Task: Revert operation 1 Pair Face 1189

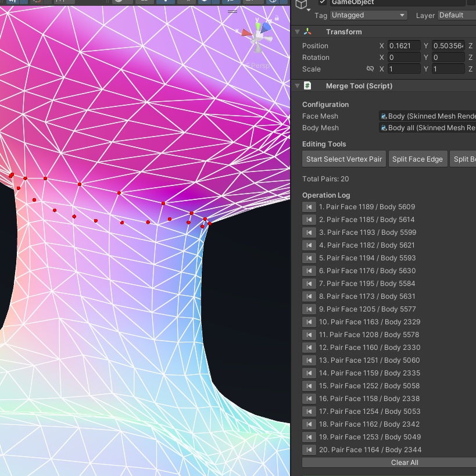Action: (309, 207)
